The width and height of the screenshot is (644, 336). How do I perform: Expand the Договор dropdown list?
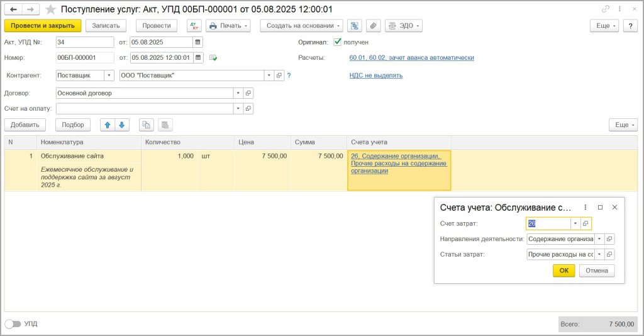coord(238,93)
